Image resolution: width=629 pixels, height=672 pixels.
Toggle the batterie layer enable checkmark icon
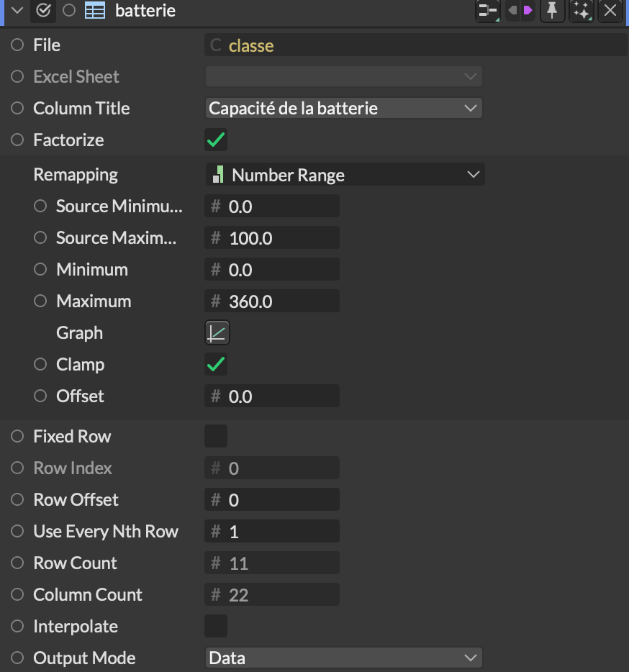point(42,11)
